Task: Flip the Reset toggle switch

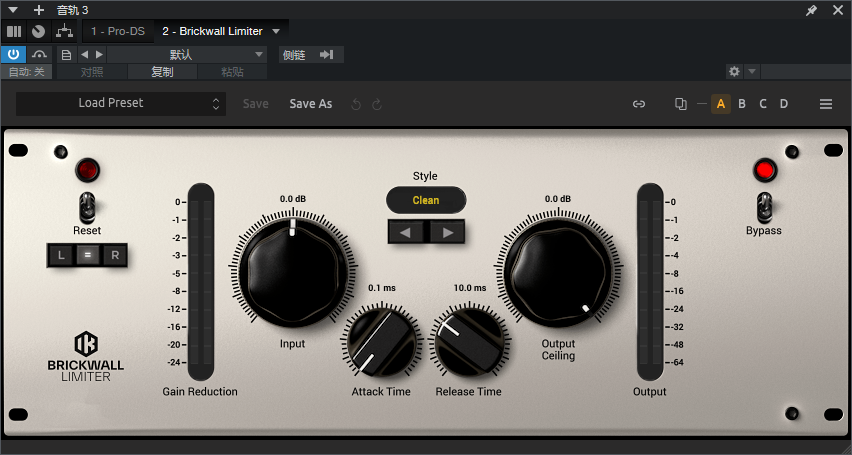Action: (87, 207)
